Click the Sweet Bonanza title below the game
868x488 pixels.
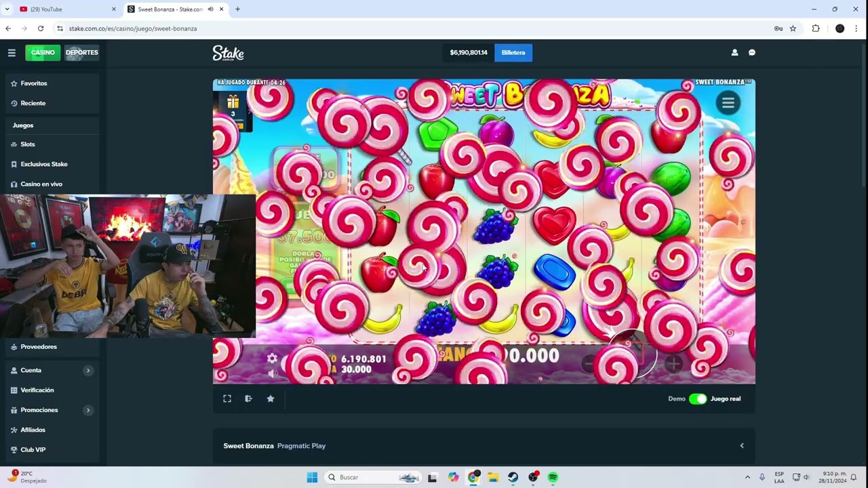pyautogui.click(x=249, y=446)
